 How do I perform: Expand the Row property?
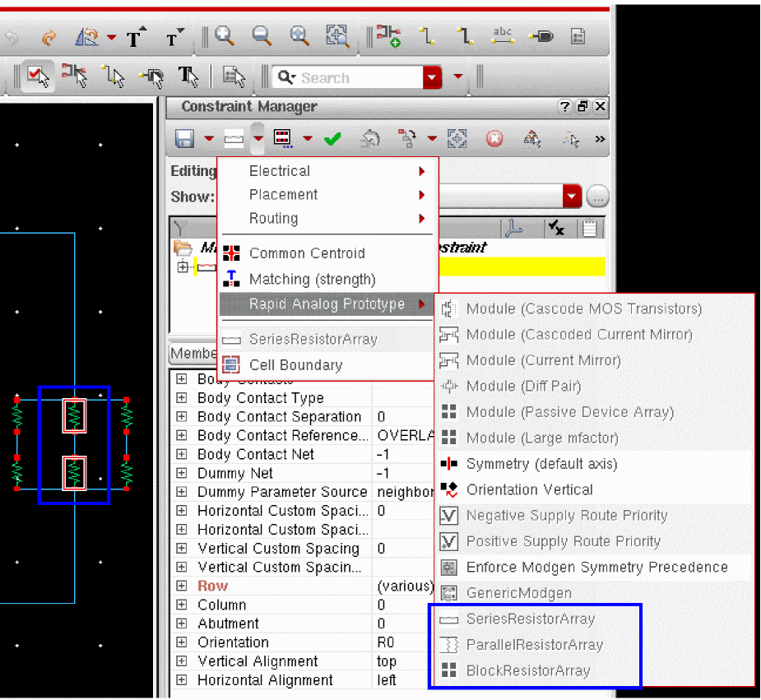tap(182, 586)
